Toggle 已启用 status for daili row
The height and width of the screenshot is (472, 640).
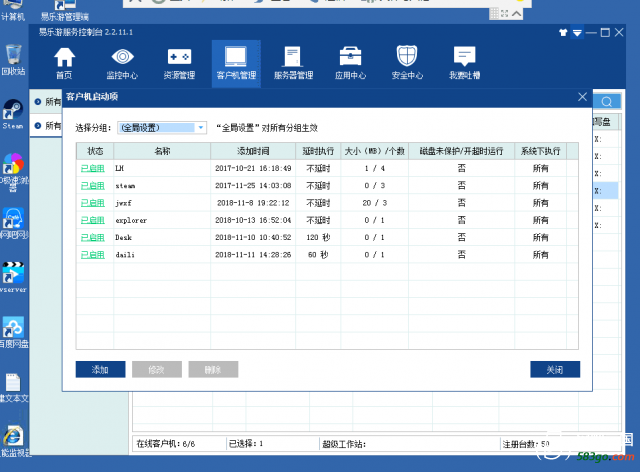(x=93, y=255)
